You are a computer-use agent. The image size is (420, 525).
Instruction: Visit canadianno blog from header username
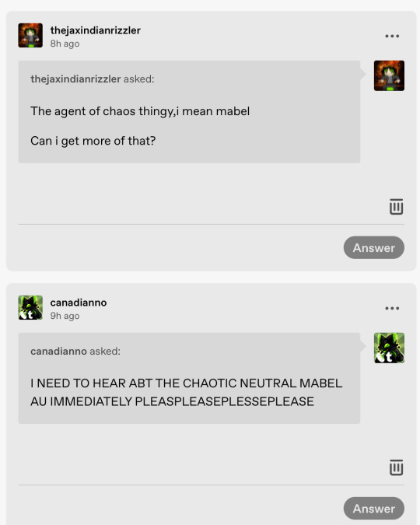coord(79,303)
